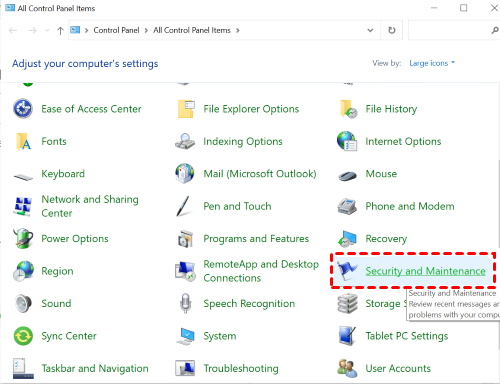This screenshot has width=500, height=384.
Task: Click the Up one level arrow
Action: 60,31
